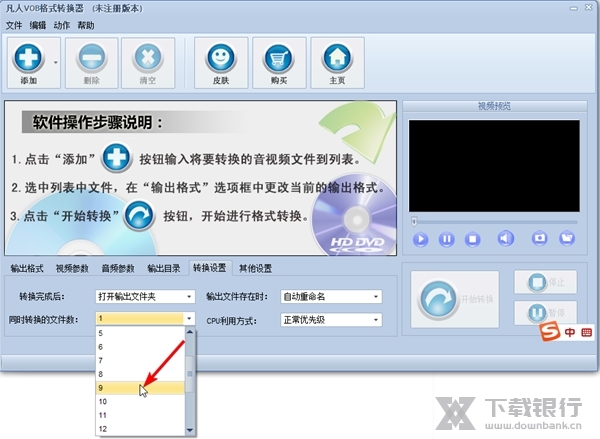The width and height of the screenshot is (600, 439).
Task: Open the 转换完成后 dropdown
Action: click(x=145, y=297)
